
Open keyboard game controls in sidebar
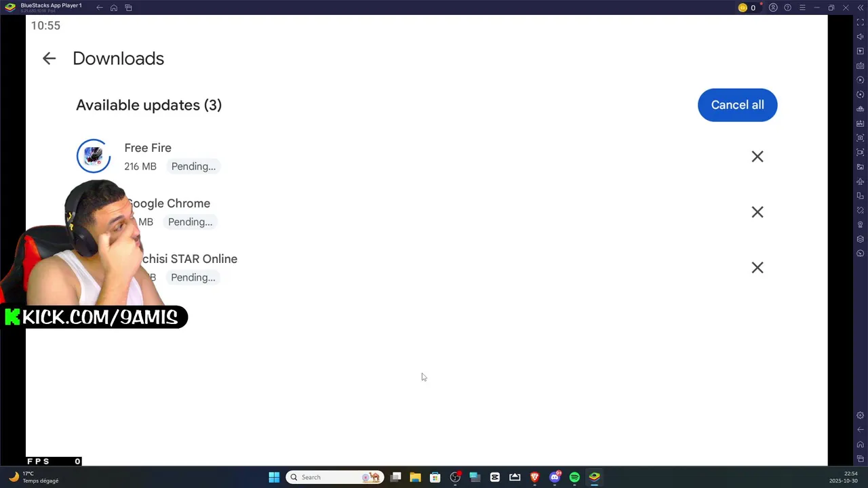(x=861, y=66)
